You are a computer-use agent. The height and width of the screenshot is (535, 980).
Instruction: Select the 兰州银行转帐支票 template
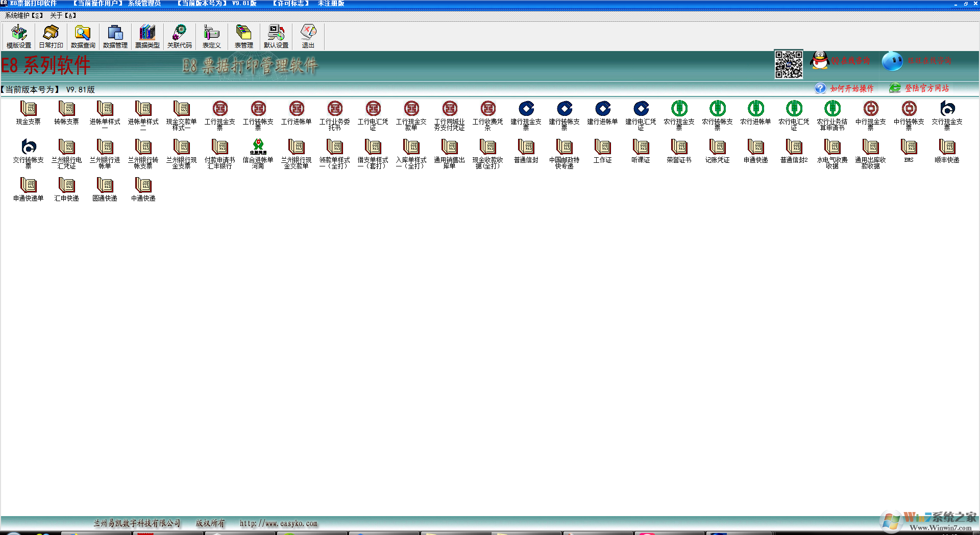coord(143,154)
